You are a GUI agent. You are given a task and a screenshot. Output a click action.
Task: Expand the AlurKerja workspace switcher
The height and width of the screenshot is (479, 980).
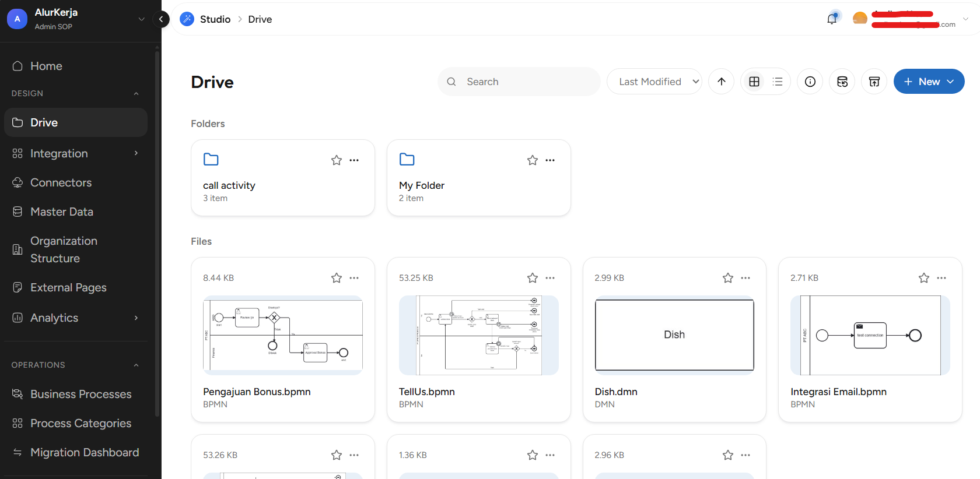(141, 19)
